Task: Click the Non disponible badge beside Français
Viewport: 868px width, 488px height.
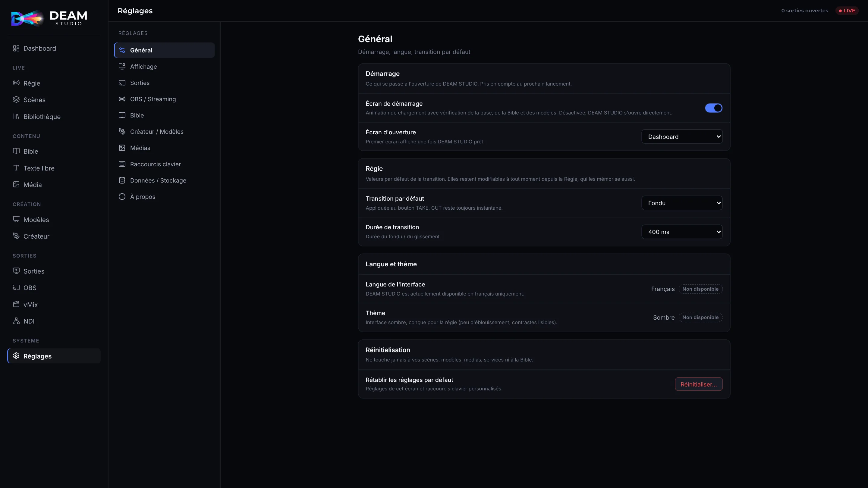Action: point(700,289)
